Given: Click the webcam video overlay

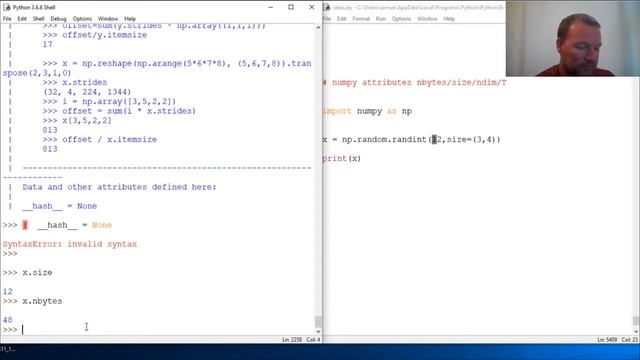Looking at the screenshot, I should click(573, 38).
